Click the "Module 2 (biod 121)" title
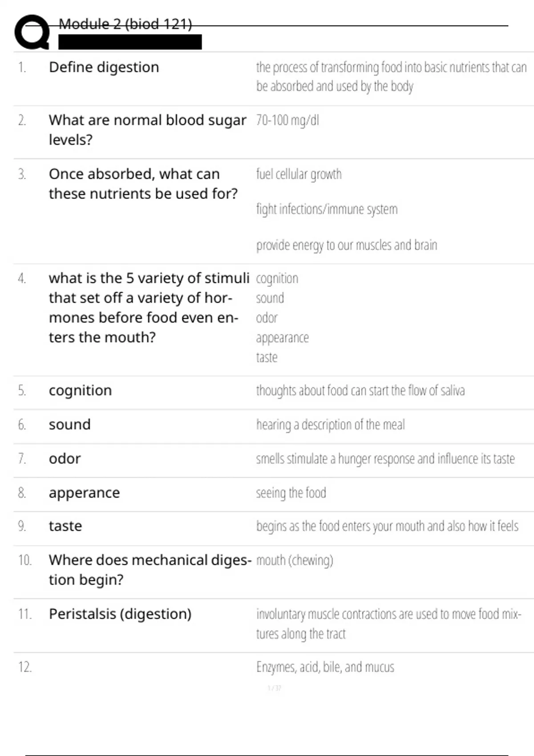 point(125,24)
